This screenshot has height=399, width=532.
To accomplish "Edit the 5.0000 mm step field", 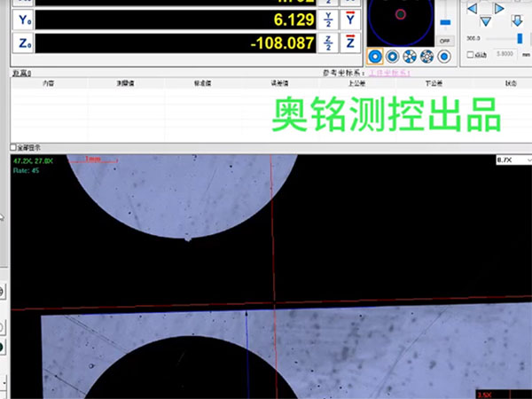I will [x=505, y=54].
